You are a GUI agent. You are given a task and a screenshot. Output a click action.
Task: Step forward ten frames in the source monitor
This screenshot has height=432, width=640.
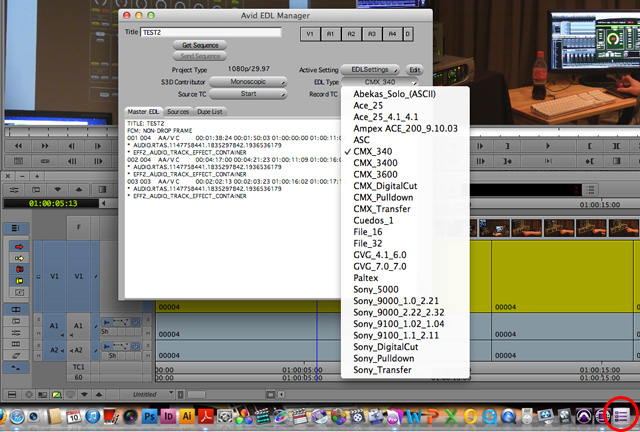coord(98,161)
